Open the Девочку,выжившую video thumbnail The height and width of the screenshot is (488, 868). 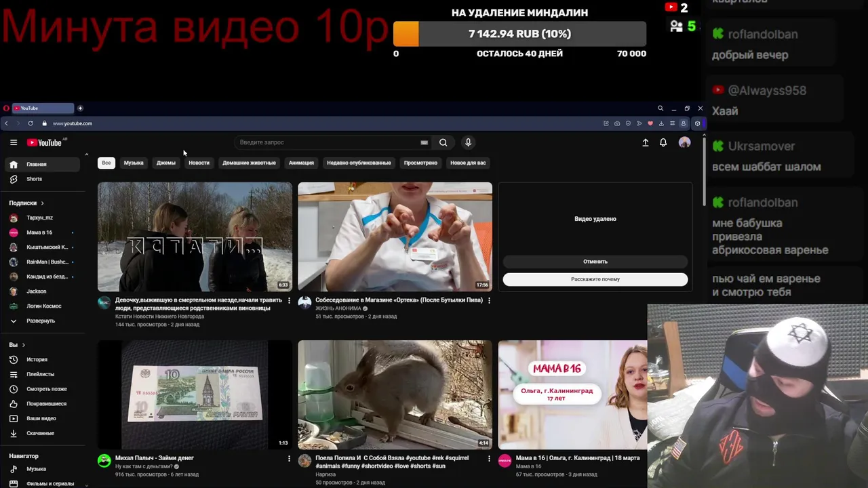(195, 237)
